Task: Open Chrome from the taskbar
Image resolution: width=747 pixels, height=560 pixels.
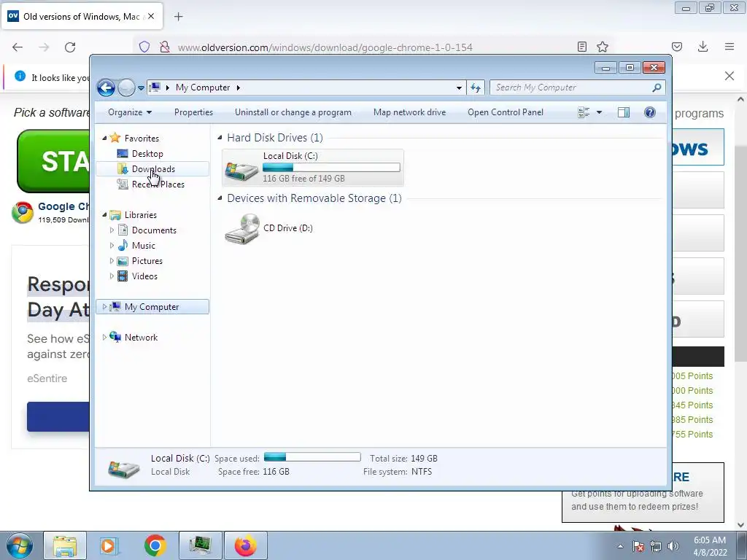Action: 155,545
